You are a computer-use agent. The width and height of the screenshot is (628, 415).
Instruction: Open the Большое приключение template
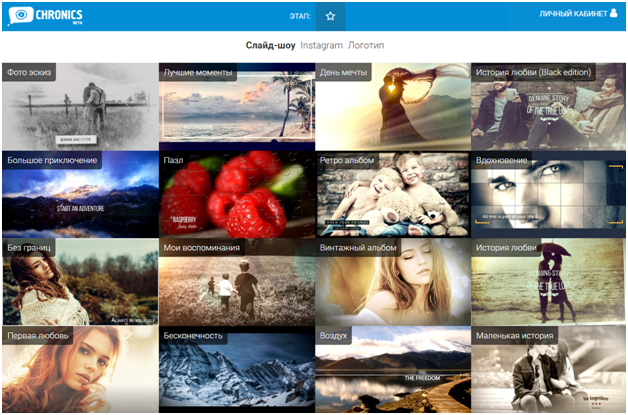(x=80, y=194)
